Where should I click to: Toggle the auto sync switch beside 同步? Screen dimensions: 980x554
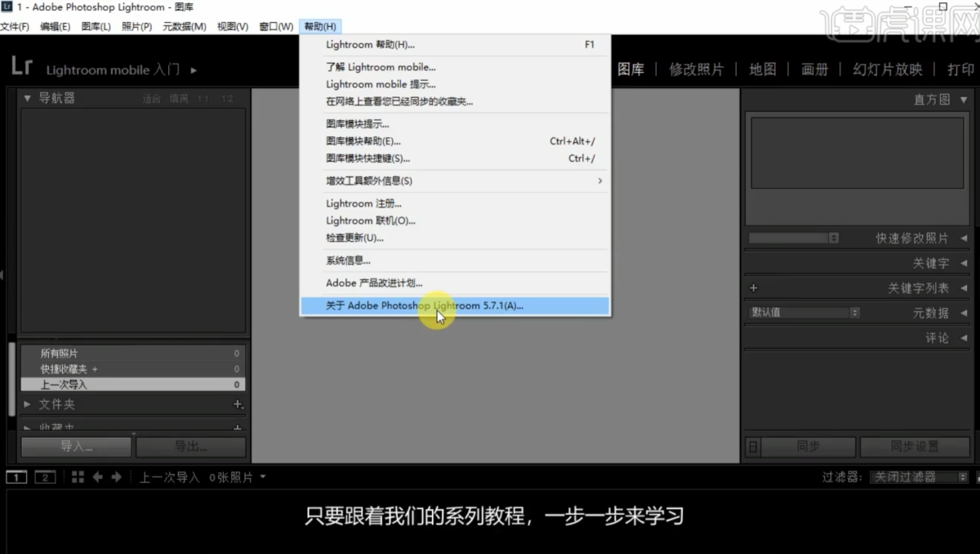[x=753, y=447]
